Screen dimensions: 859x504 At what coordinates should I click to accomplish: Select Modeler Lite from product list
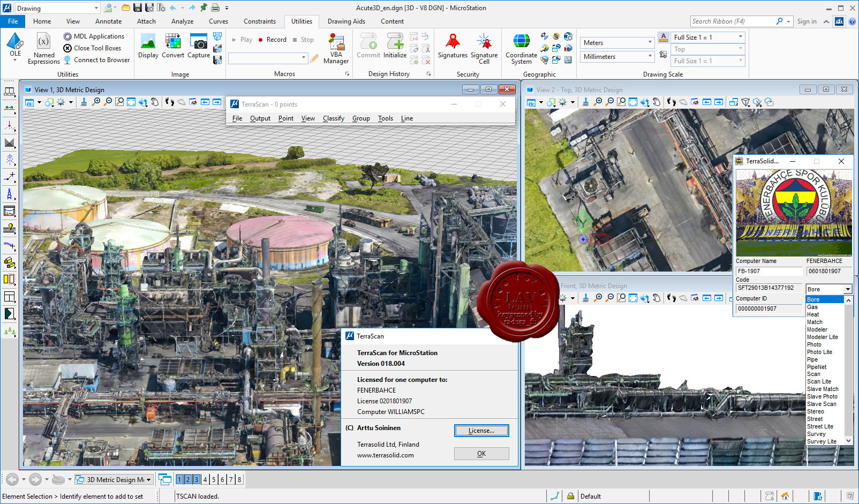[823, 337]
